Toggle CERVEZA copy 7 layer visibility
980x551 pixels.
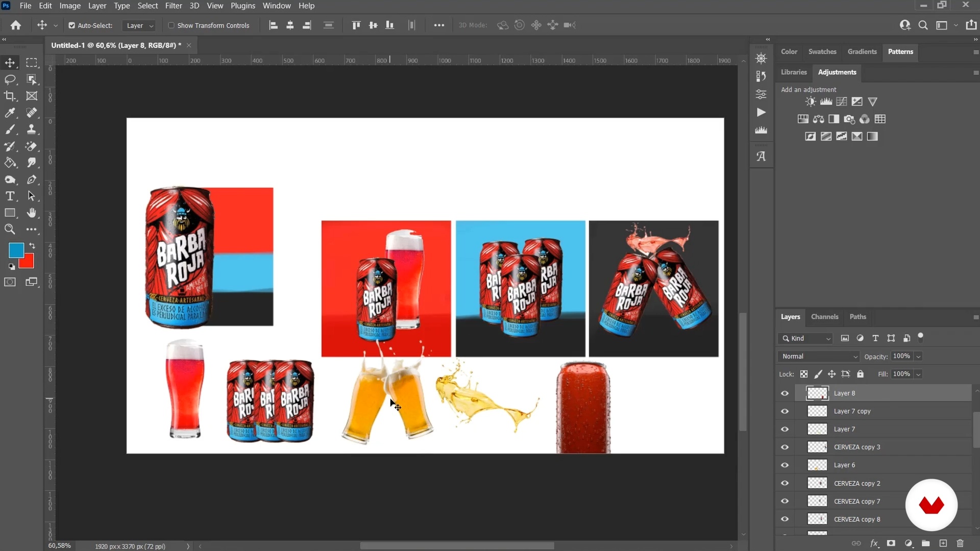click(785, 502)
